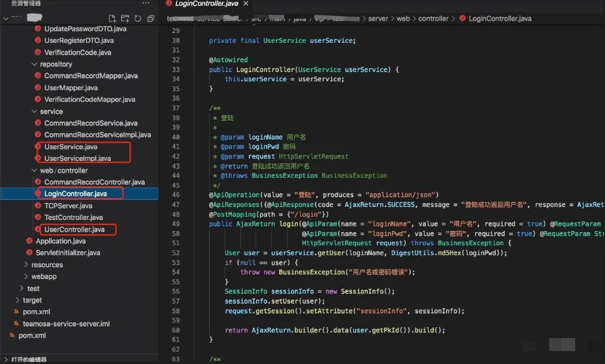This screenshot has width=605, height=364.
Task: Click the 资源管理器 explorer panel title
Action: click(25, 3)
